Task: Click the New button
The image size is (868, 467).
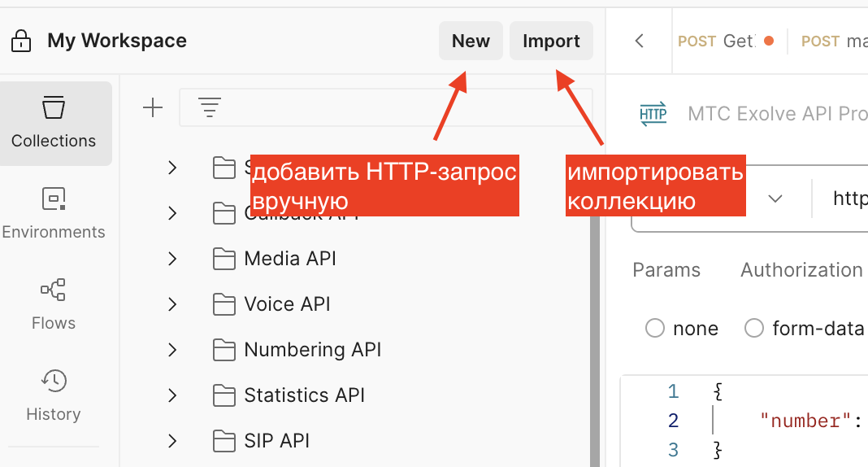Action: click(471, 41)
